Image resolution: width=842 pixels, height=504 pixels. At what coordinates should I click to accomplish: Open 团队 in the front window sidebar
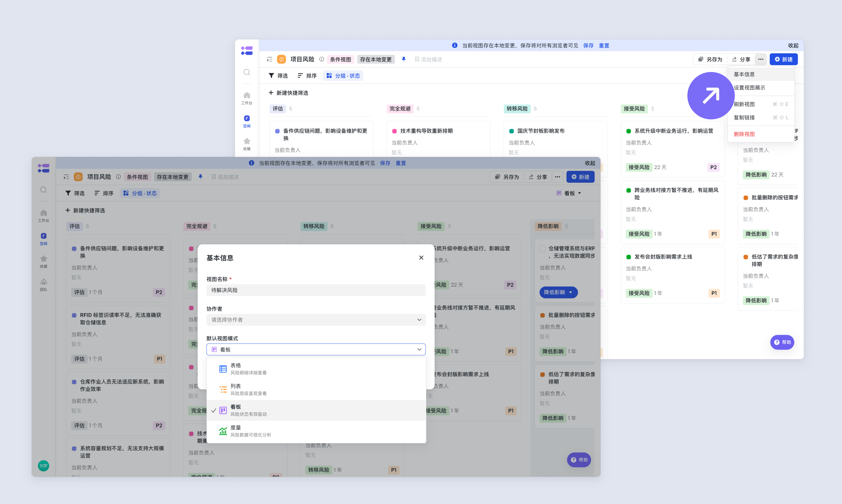[x=44, y=285]
